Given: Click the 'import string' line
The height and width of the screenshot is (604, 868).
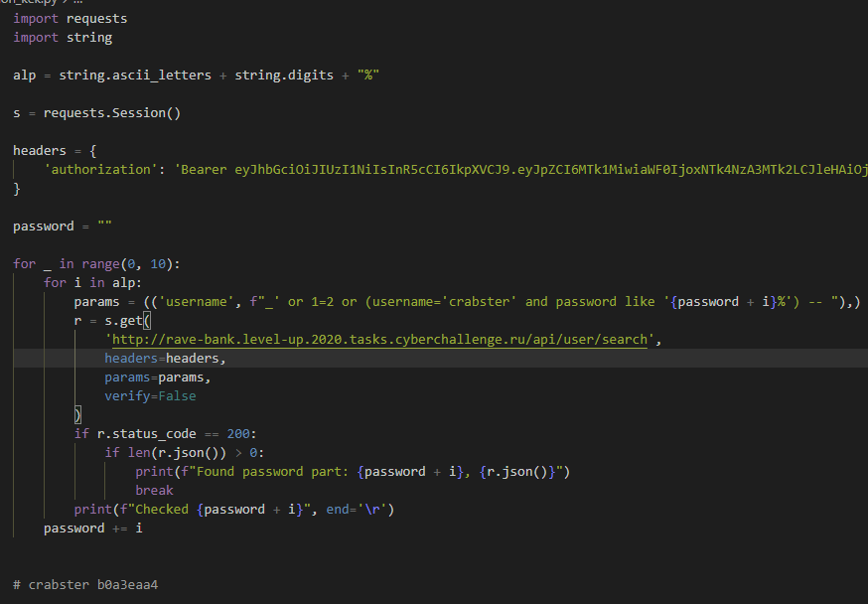Looking at the screenshot, I should coord(63,38).
